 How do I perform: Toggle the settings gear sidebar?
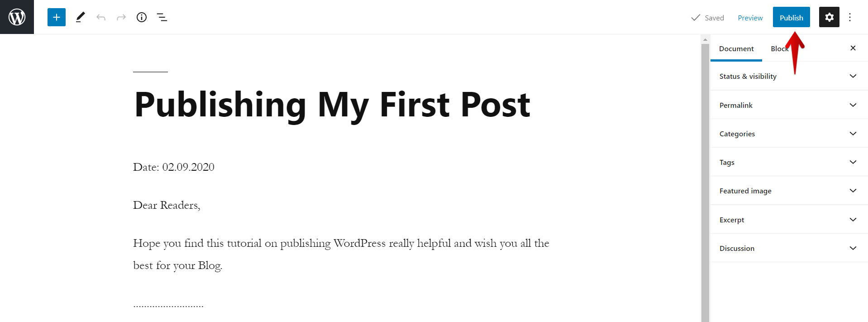[x=829, y=17]
